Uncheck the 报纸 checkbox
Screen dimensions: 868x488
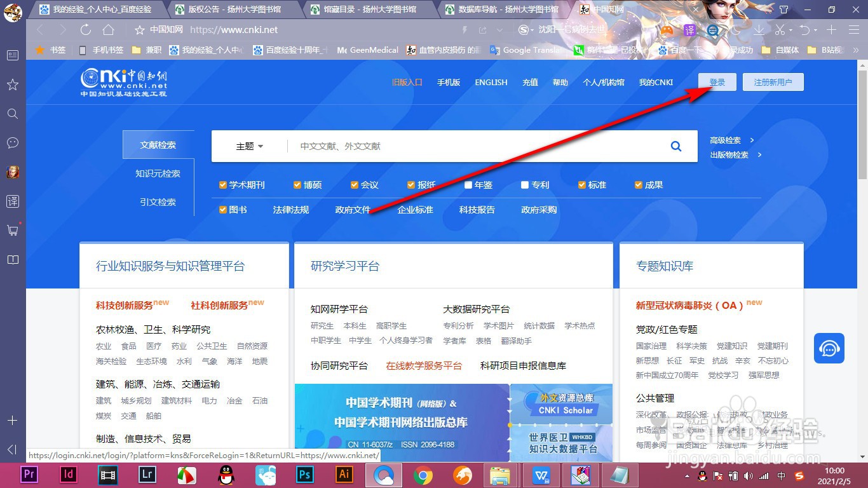411,185
